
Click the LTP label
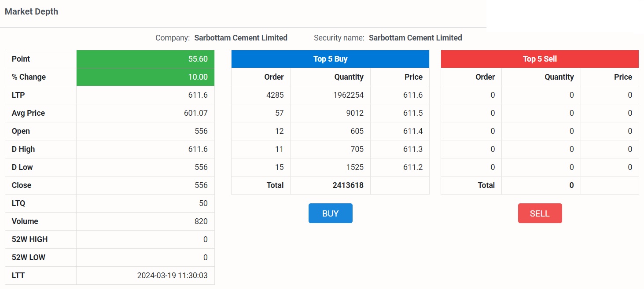pyautogui.click(x=18, y=95)
